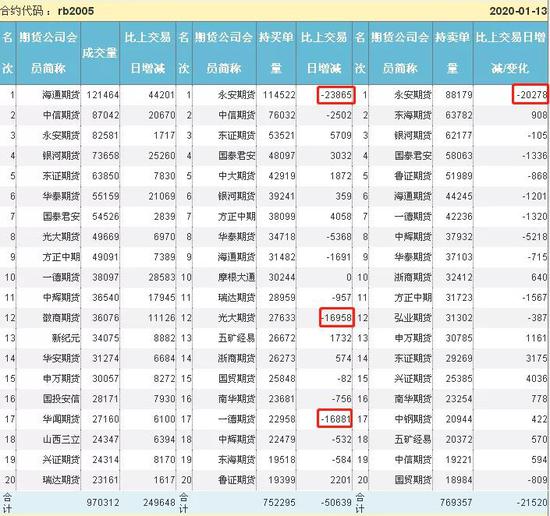This screenshot has height=516, width=550.
Task: Click long position value 48097
Action: (282, 156)
